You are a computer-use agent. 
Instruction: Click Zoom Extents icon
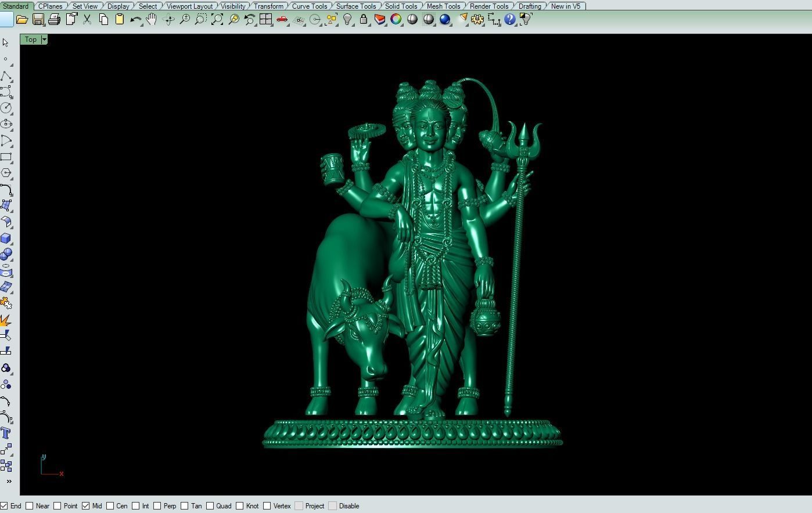click(x=217, y=19)
